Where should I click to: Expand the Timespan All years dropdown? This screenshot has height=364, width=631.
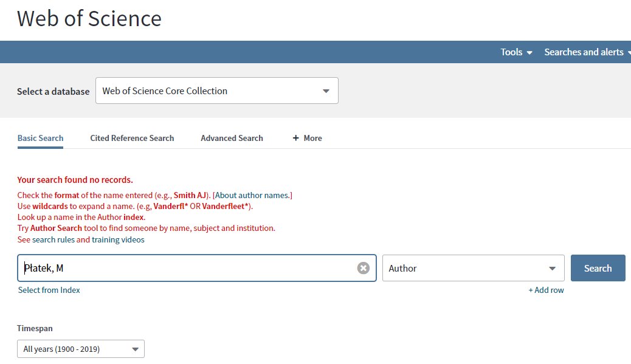tap(80, 349)
